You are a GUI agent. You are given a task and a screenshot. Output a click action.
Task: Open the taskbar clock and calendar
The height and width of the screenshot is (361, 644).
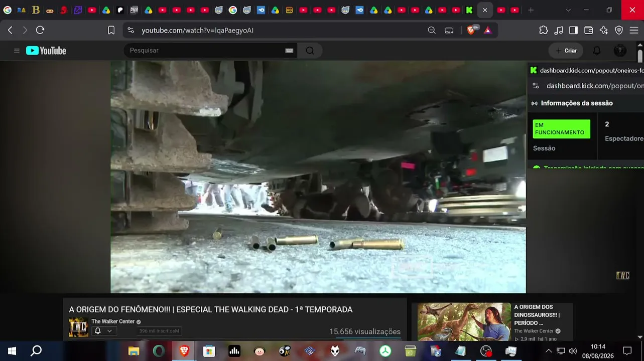(598, 351)
